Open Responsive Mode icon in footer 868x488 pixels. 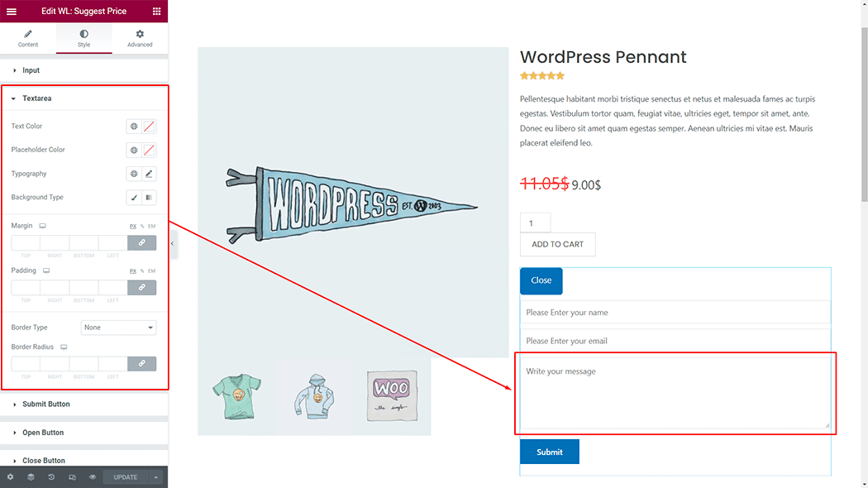pyautogui.click(x=72, y=477)
